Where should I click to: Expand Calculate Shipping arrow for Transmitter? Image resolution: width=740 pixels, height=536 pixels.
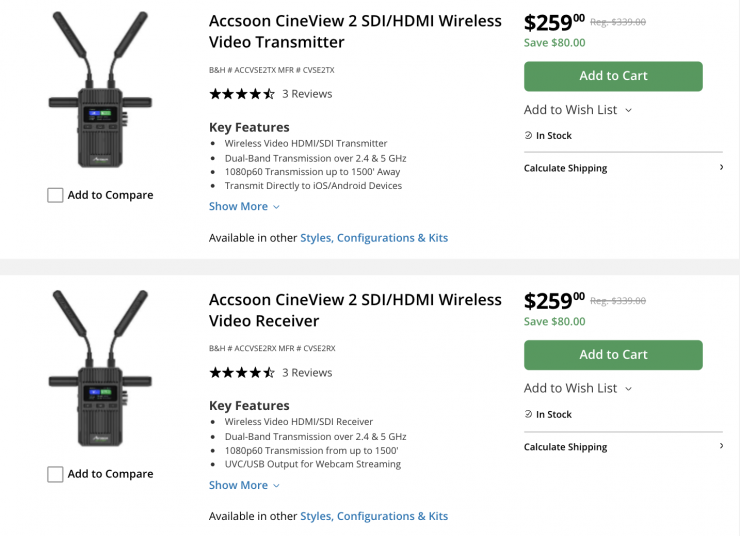click(x=721, y=167)
